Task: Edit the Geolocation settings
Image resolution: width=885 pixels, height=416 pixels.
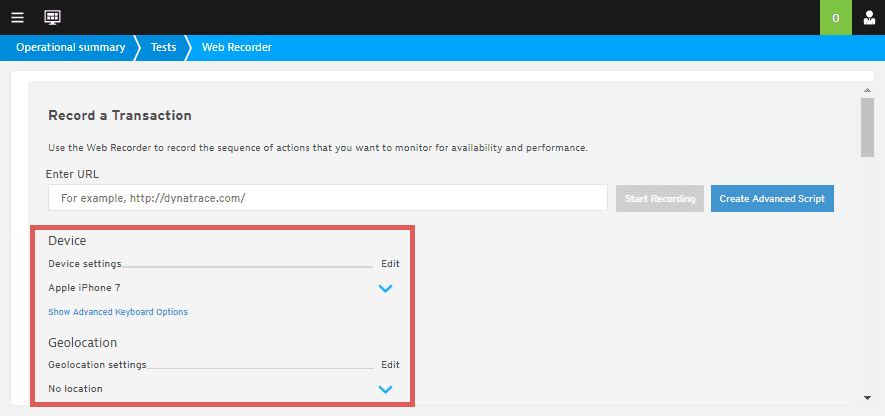Action: [390, 365]
